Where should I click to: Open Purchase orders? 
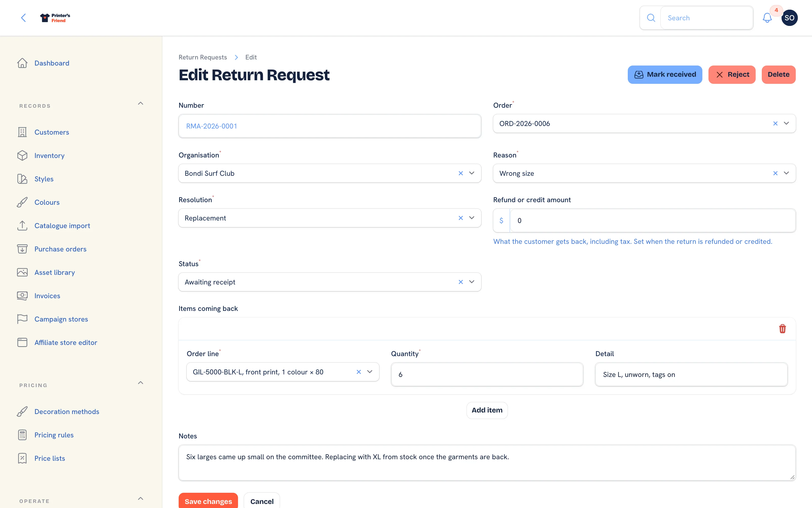[x=60, y=249]
